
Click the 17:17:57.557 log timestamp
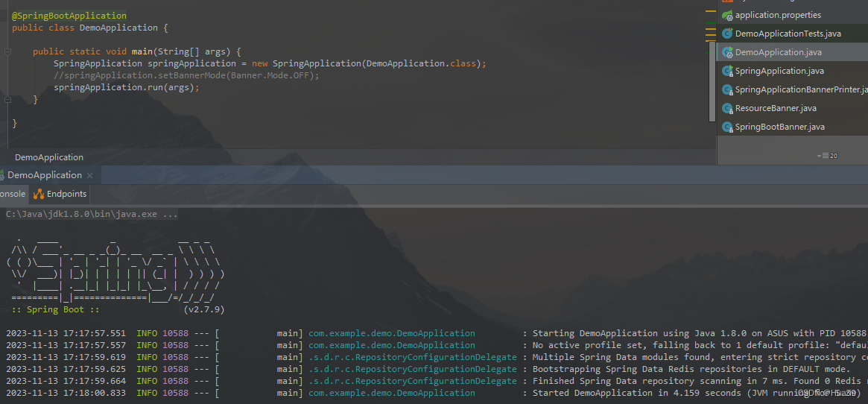[66, 345]
